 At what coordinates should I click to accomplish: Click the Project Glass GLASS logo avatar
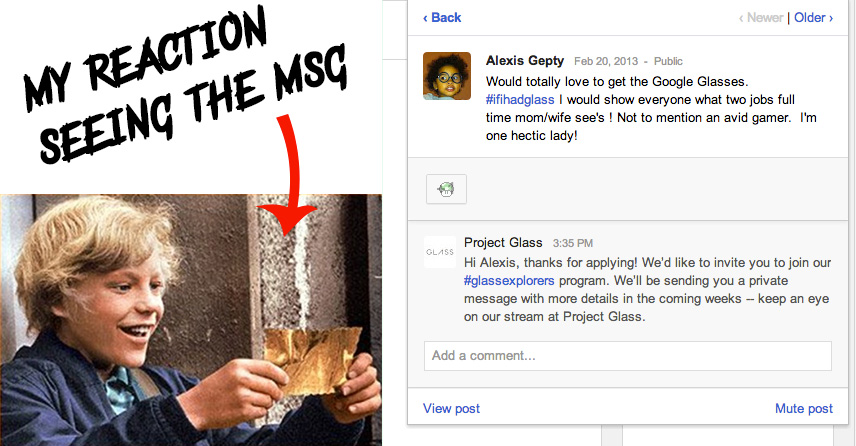[439, 252]
